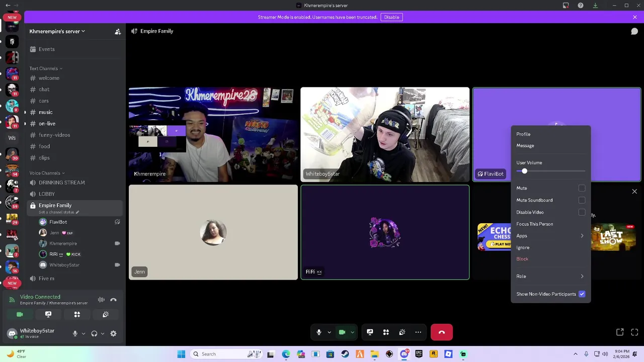The image size is (644, 362).
Task: Close the activity promo panel
Action: coord(634,192)
